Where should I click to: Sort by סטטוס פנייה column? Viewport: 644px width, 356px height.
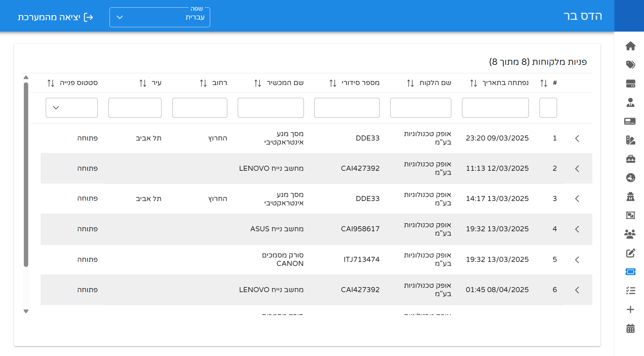(x=51, y=83)
